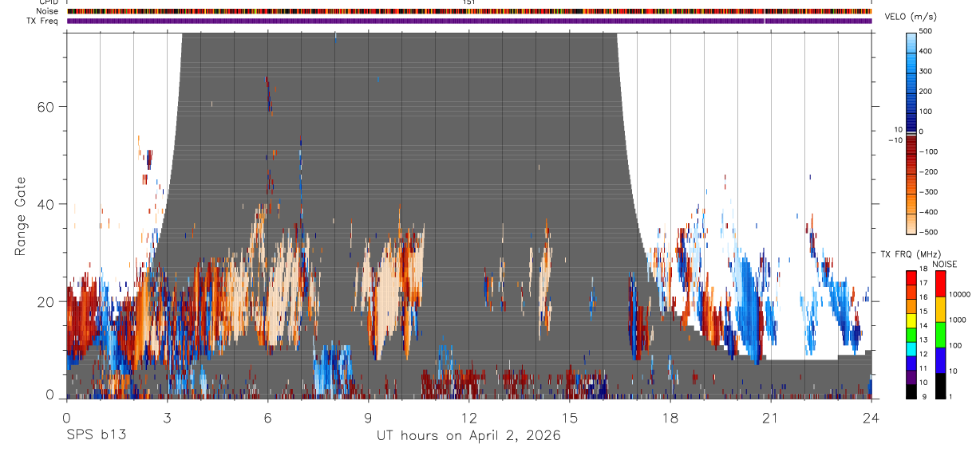Click the purple TX Freq strip above plot
The width and height of the screenshot is (980, 452).
(x=469, y=21)
